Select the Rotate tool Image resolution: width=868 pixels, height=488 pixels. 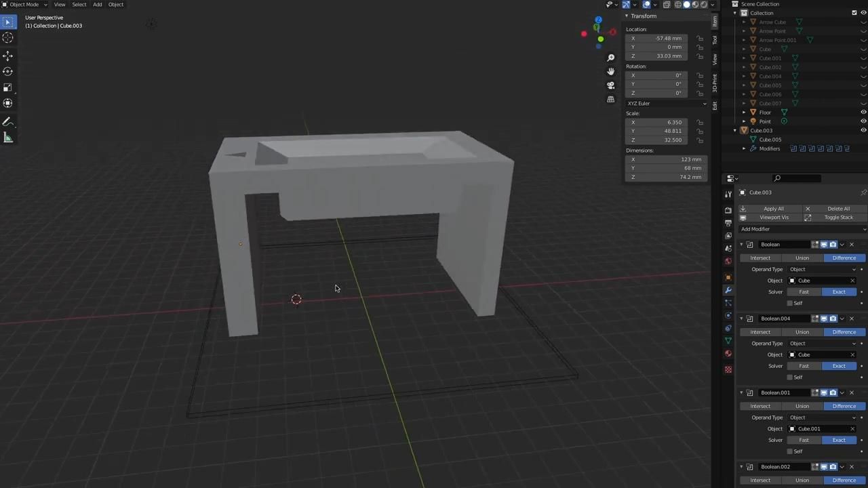pos(8,71)
